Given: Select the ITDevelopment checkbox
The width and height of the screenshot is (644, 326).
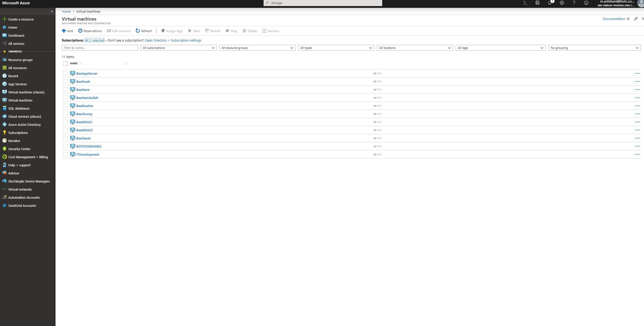Looking at the screenshot, I should point(65,154).
